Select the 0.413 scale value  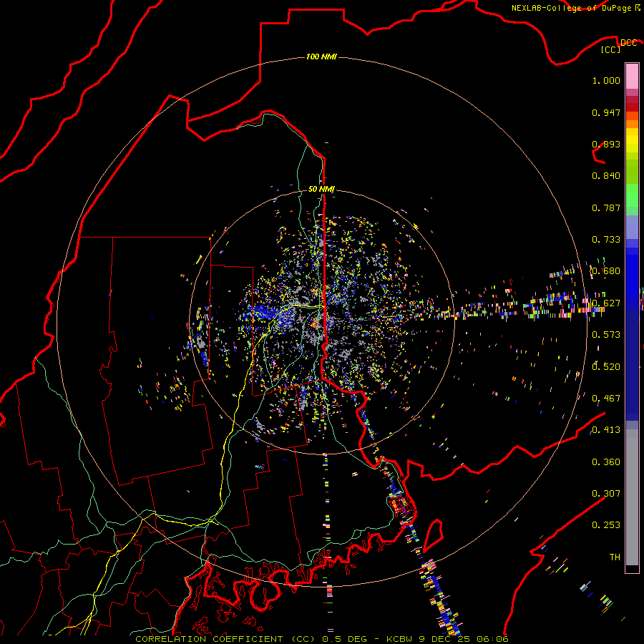606,430
